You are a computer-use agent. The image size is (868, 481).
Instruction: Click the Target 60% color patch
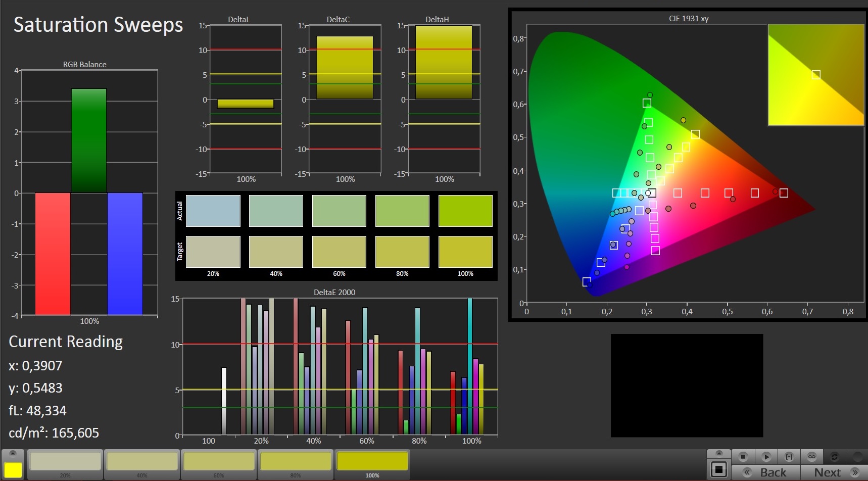(x=339, y=252)
